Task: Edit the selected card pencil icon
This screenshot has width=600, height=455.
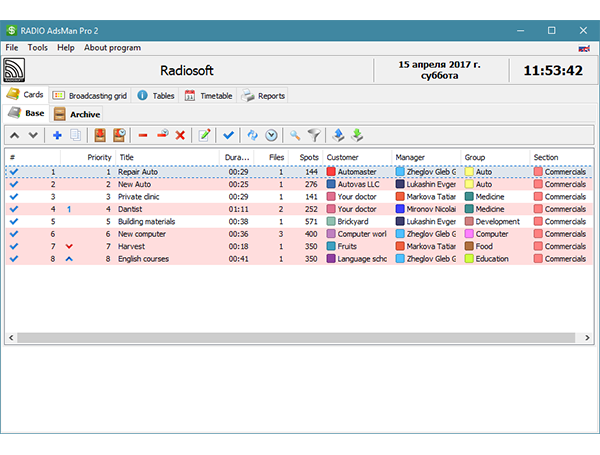Action: (x=204, y=135)
